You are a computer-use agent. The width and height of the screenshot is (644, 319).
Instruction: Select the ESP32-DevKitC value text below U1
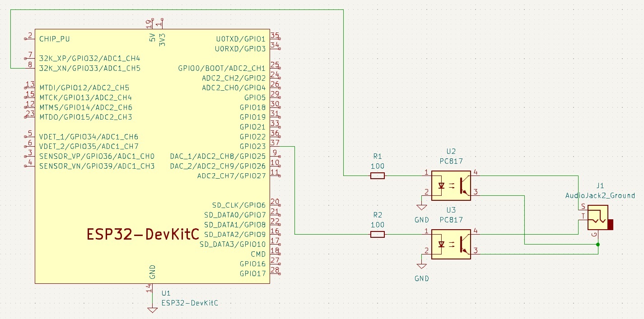tap(190, 303)
